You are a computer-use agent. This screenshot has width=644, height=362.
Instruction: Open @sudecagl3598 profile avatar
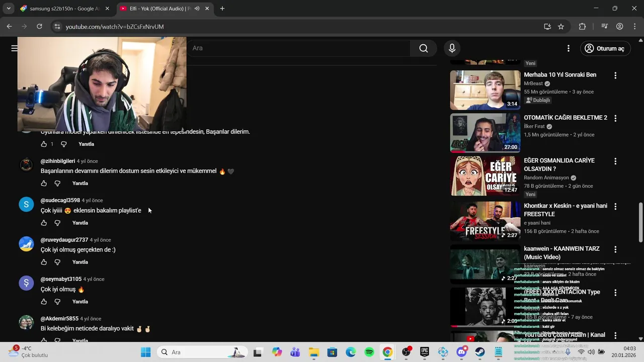(x=26, y=204)
